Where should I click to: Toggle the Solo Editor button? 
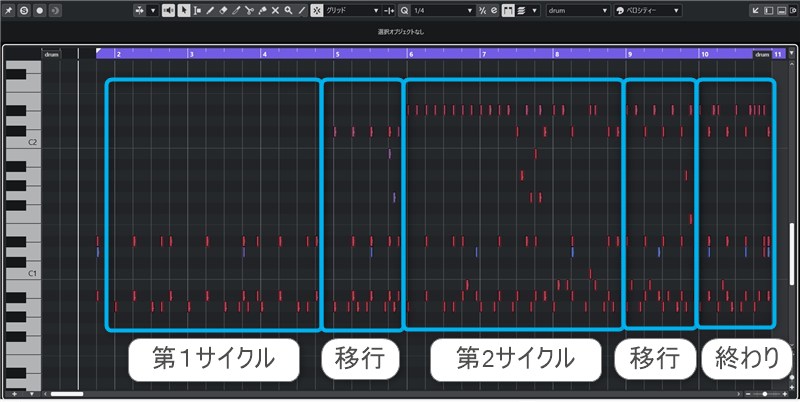coord(24,11)
